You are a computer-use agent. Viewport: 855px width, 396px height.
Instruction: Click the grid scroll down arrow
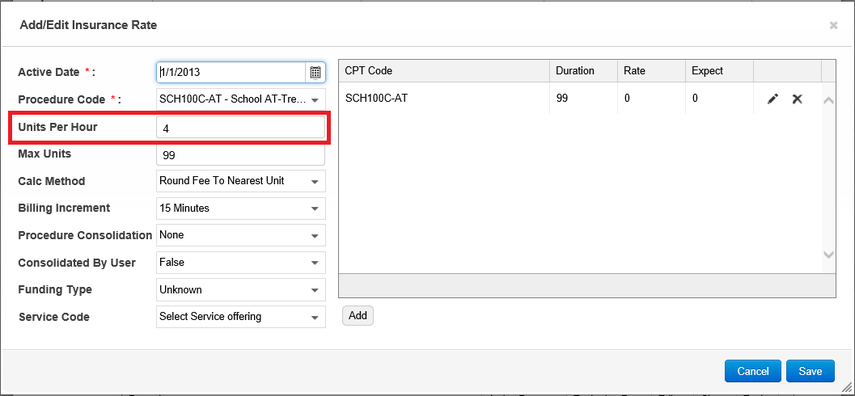tap(828, 254)
